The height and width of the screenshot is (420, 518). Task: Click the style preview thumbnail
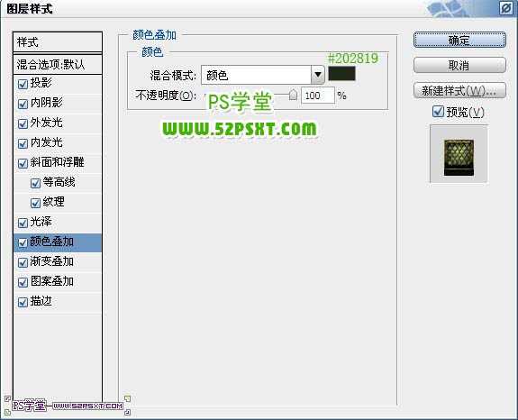coord(459,154)
